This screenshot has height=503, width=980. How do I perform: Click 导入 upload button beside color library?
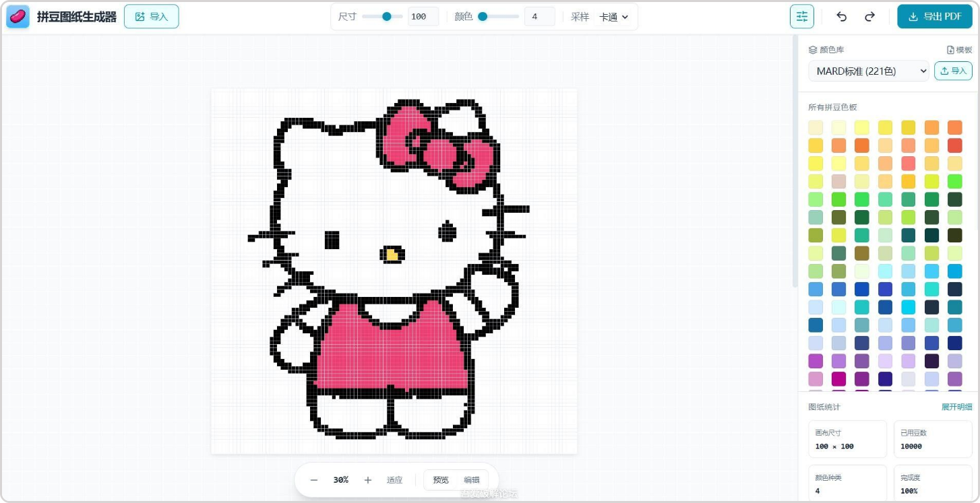tap(953, 71)
